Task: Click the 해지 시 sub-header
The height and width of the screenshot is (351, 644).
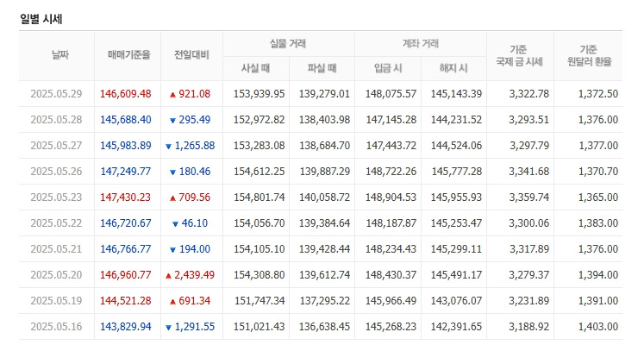Action: click(x=453, y=68)
